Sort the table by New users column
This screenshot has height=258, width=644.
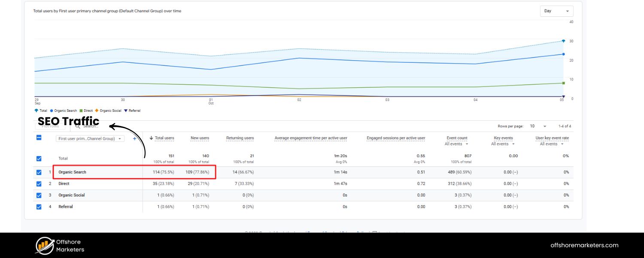(200, 138)
